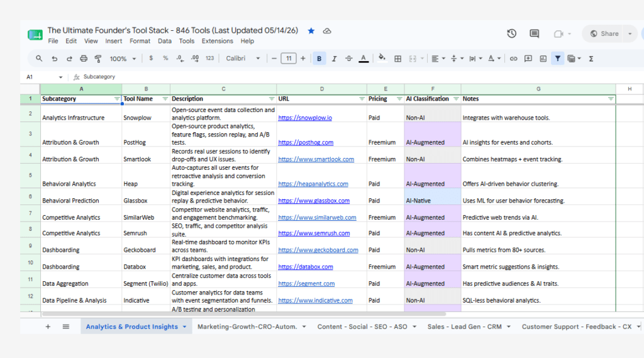Screen dimensions: 644x358
Task: Format as currency with dollar icon
Action: (x=151, y=59)
